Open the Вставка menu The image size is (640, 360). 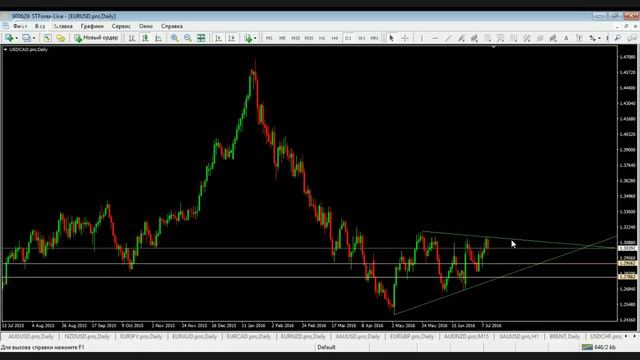[x=63, y=26]
